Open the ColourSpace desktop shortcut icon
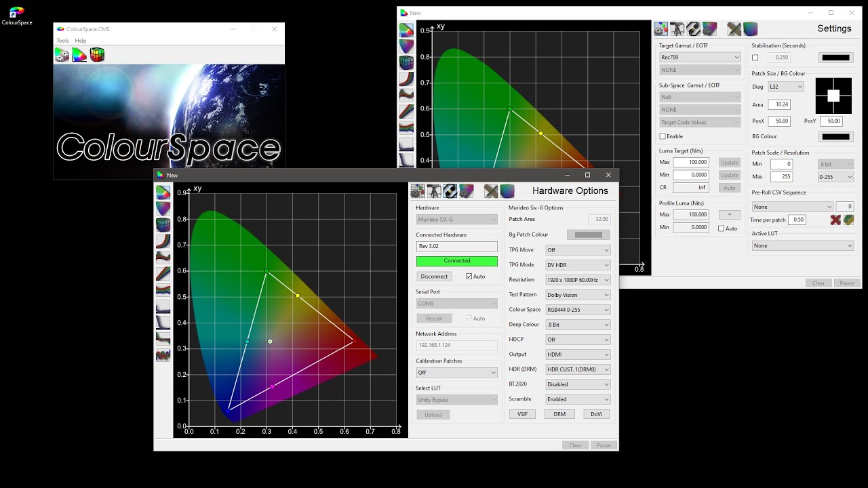This screenshot has width=868, height=488. 17,12
